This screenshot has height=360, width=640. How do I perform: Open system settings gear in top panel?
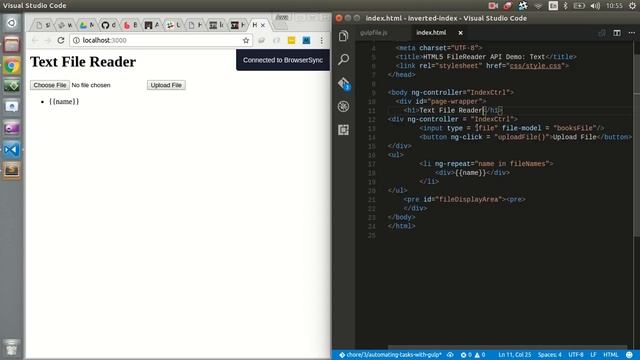[x=632, y=6]
